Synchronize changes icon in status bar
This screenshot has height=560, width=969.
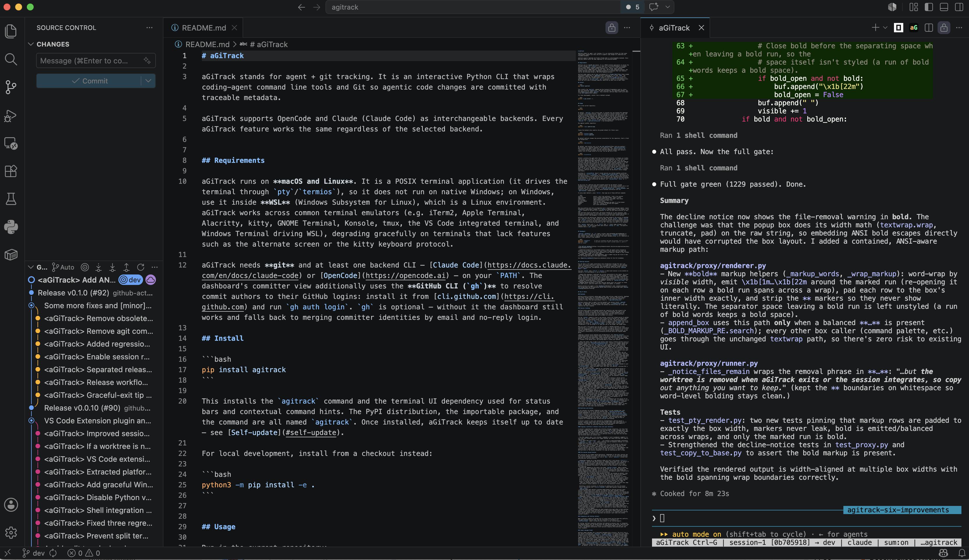pyautogui.click(x=53, y=553)
